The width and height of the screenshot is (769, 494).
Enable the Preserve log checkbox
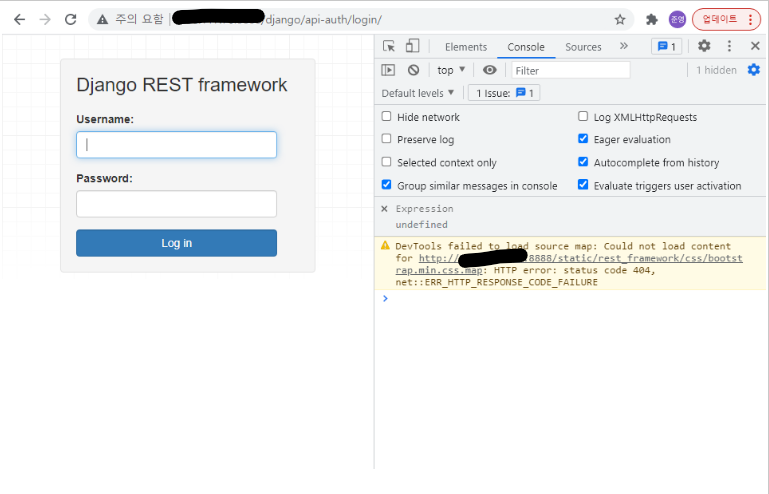point(386,139)
